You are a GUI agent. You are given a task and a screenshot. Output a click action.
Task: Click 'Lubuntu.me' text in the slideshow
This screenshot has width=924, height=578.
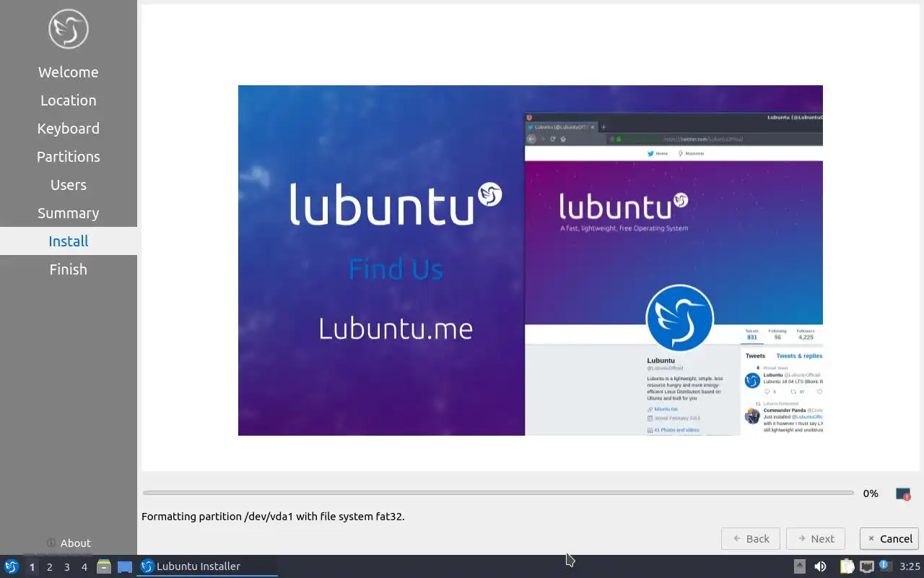pos(396,329)
